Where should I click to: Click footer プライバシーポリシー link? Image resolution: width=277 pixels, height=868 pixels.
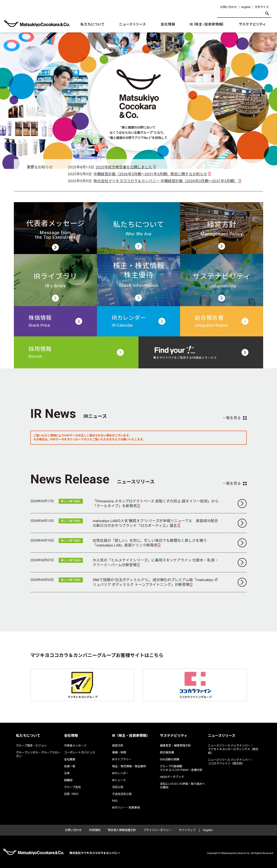coord(157,830)
